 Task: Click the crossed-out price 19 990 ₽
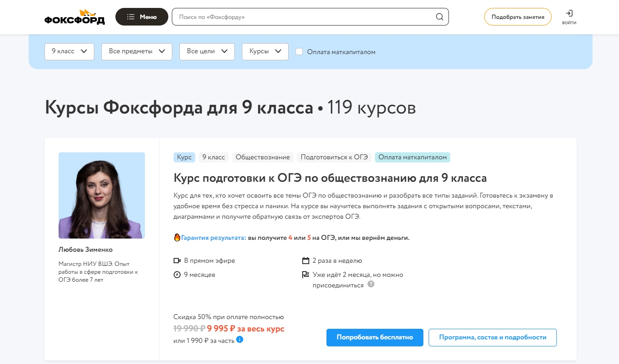tap(189, 328)
